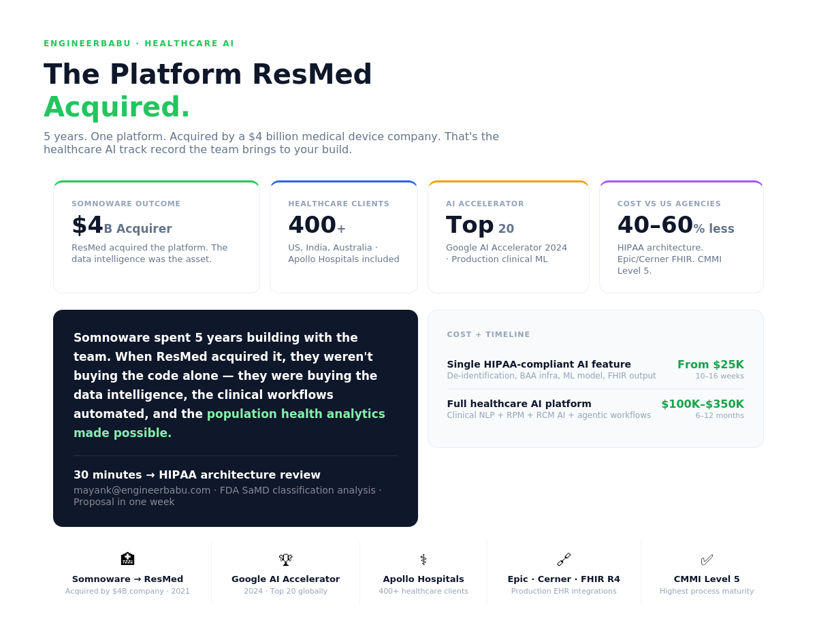Click the 'Epic · Cerner · FHIR R4' footer title
The height and width of the screenshot is (644, 817).
(x=564, y=579)
